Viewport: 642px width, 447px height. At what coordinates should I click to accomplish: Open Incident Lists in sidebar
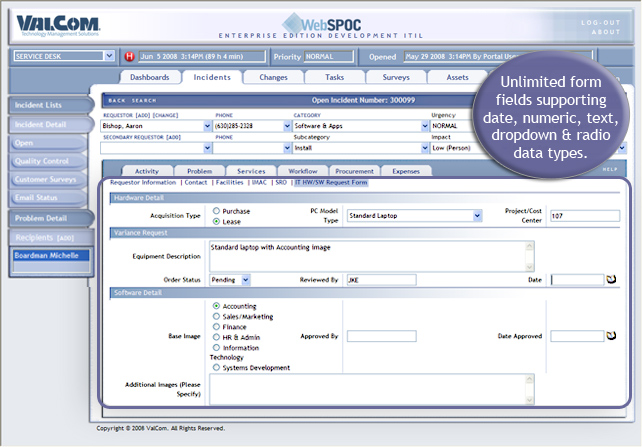click(x=50, y=105)
